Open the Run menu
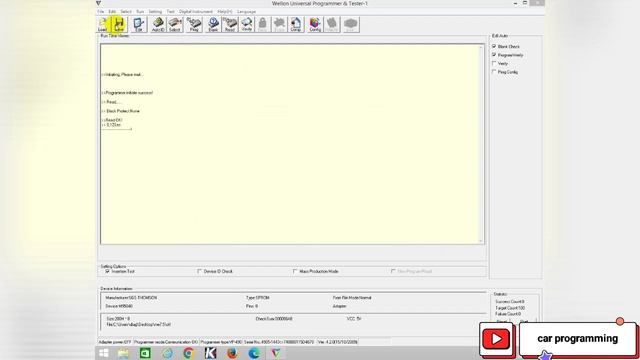The image size is (640, 360). point(140,11)
